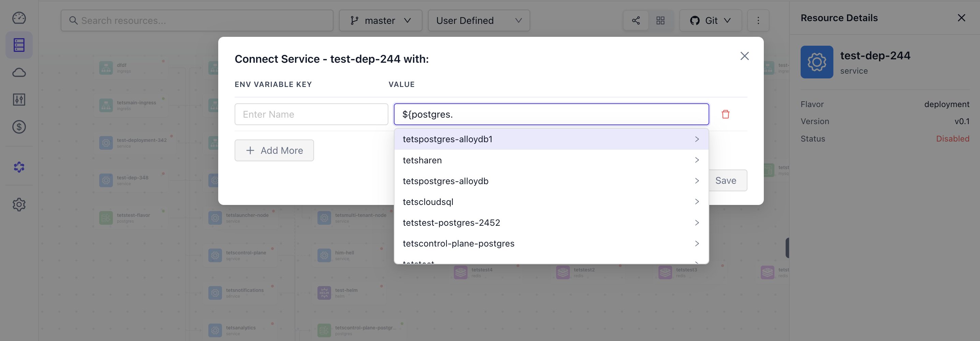Image resolution: width=980 pixels, height=341 pixels.
Task: Open the sliders configuration icon in sidebar
Action: [19, 100]
